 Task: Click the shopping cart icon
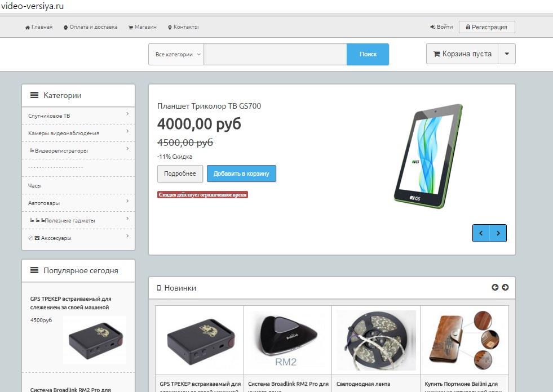[437, 54]
